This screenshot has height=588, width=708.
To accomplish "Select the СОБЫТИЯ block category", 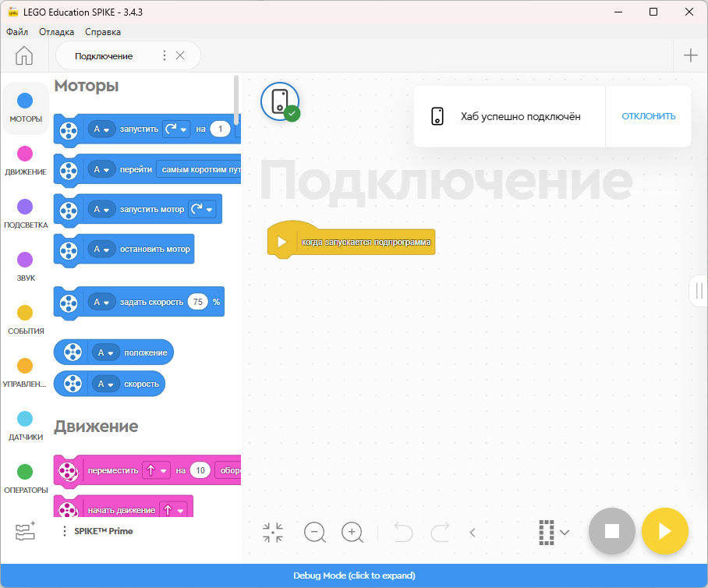I will pos(26,315).
